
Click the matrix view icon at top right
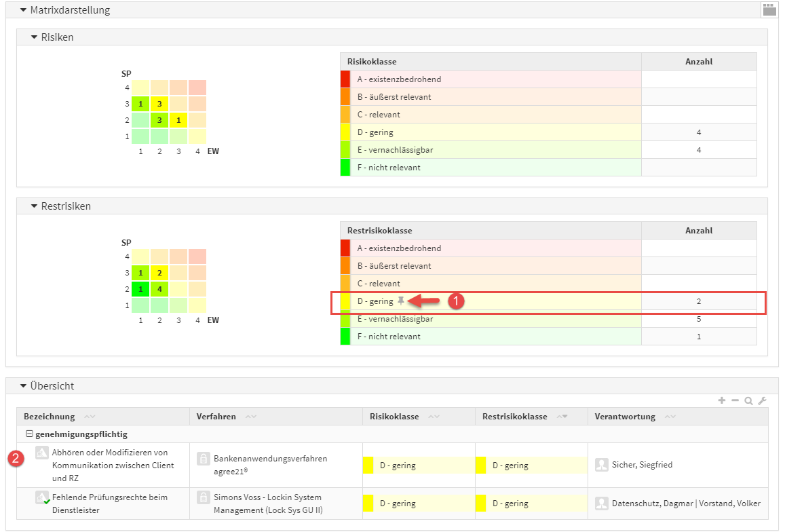click(x=769, y=9)
